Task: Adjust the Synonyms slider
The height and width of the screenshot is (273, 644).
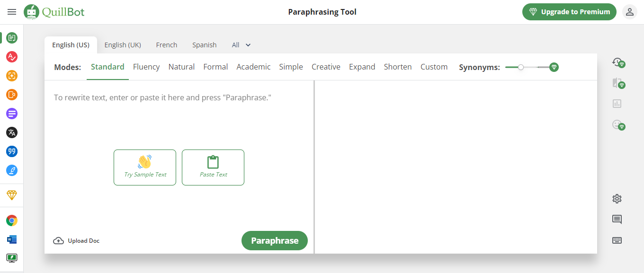Action: pos(521,67)
